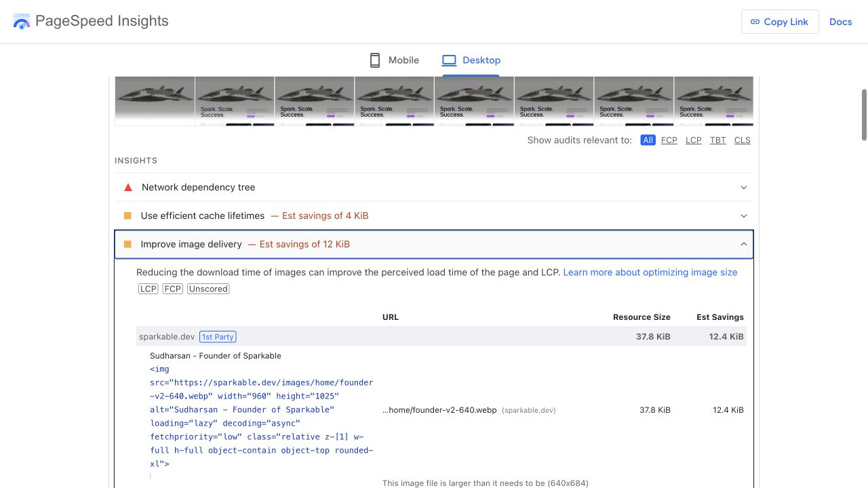
Task: Click the sparkable.dev group row label
Action: 167,337
